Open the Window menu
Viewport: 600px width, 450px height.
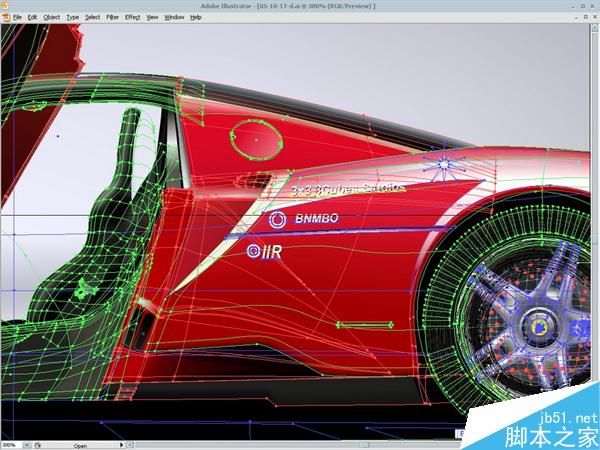(174, 17)
